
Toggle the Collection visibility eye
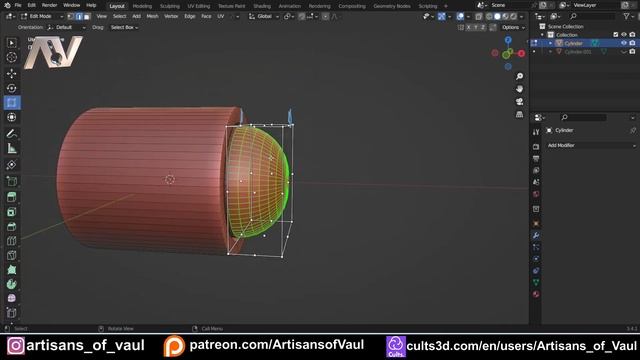click(x=624, y=35)
